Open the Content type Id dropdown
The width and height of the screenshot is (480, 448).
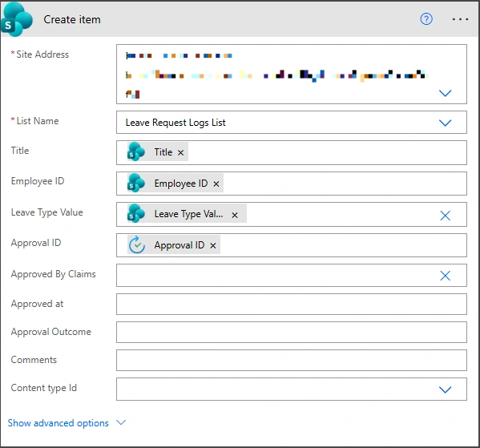pos(445,389)
